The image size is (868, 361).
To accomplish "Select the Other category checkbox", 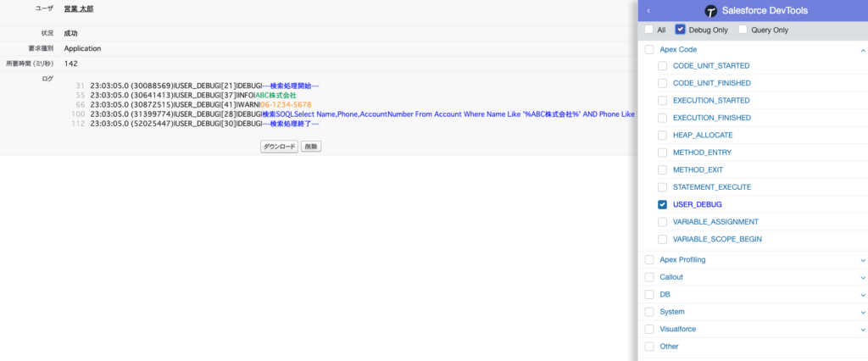I will (649, 347).
